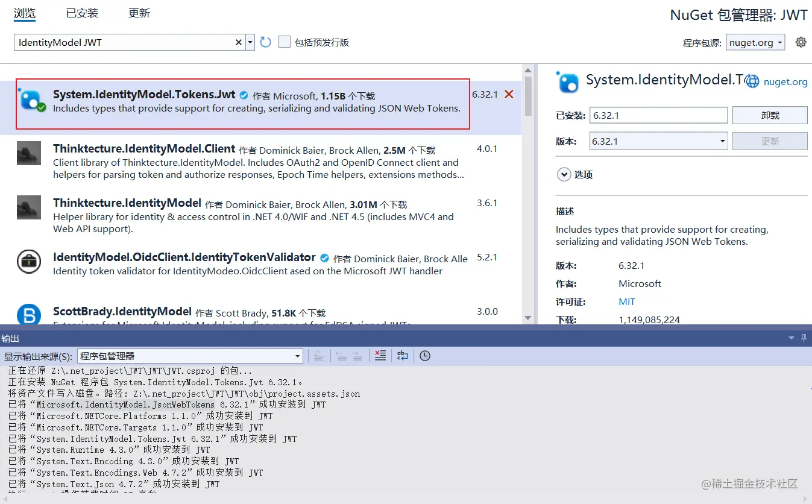Click the 作者 value Microsoft
This screenshot has height=504, width=812.
[640, 283]
